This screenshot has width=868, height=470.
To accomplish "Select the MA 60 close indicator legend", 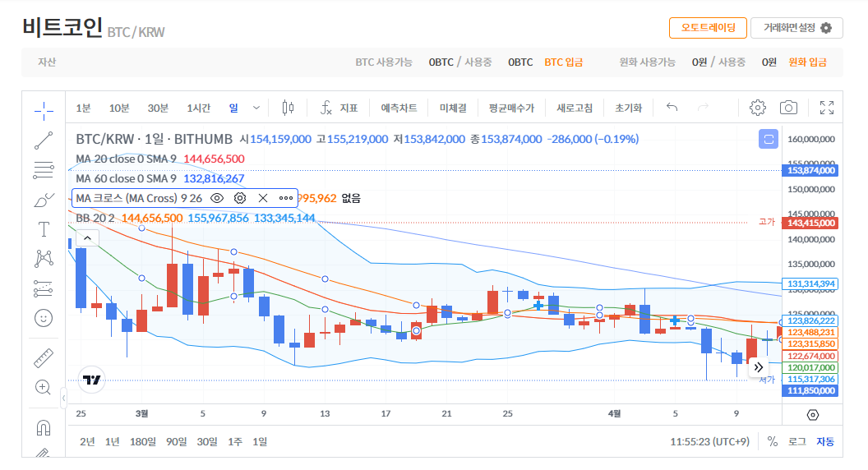I will coord(127,179).
